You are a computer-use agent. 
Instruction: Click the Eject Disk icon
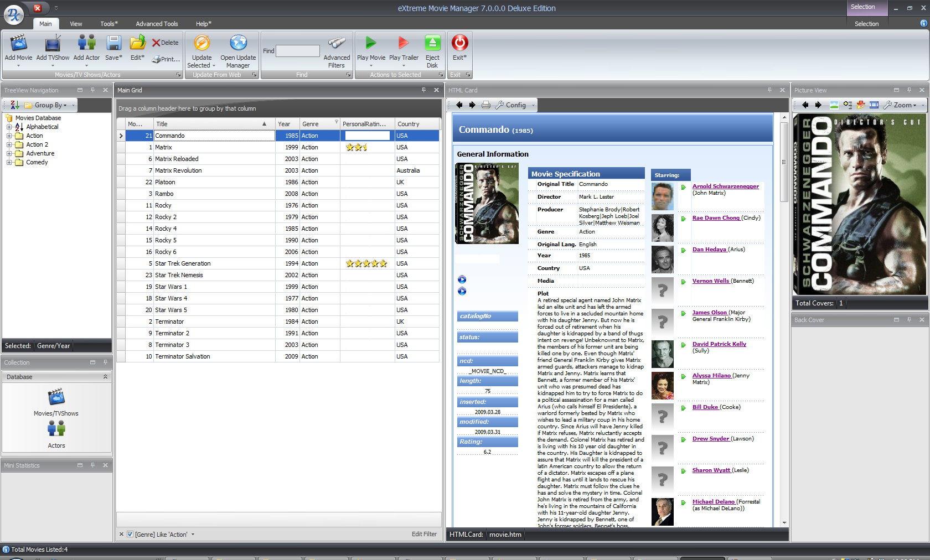coord(432,43)
